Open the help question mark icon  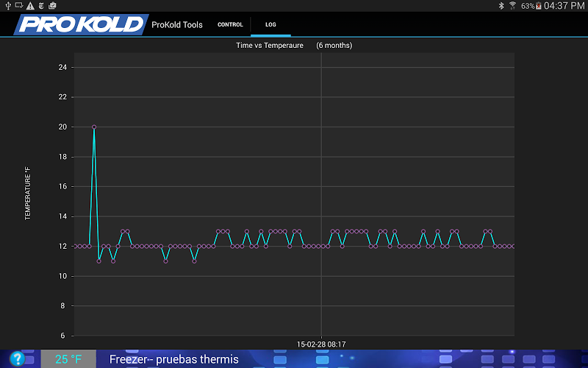pyautogui.click(x=17, y=358)
